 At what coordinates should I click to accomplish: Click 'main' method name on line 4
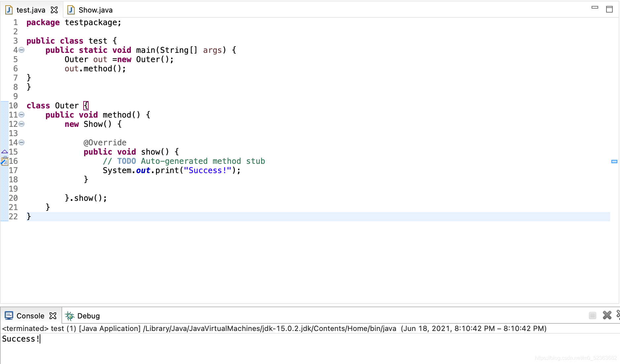145,50
